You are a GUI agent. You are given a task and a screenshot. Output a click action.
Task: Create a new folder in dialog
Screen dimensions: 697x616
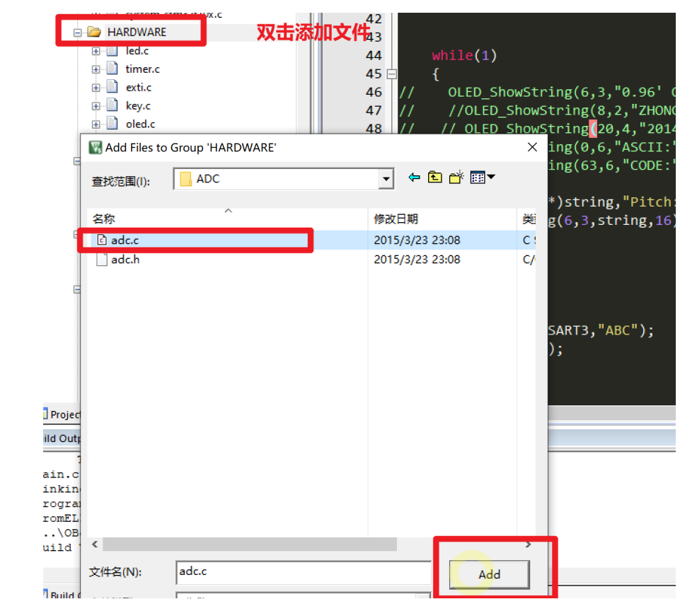456,178
